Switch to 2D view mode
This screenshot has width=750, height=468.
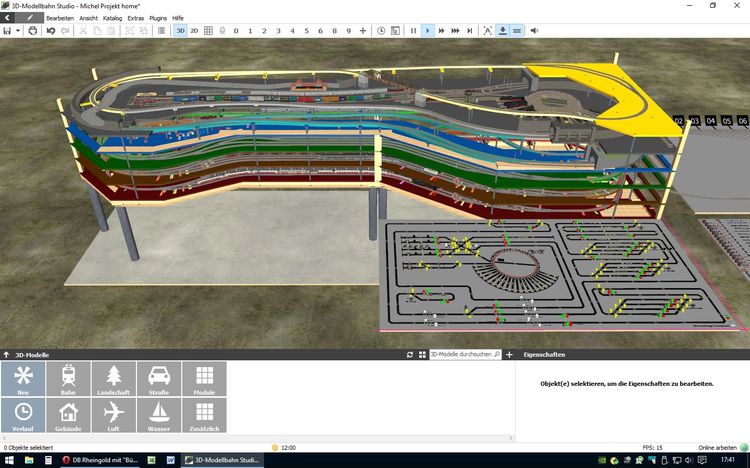coord(194,31)
